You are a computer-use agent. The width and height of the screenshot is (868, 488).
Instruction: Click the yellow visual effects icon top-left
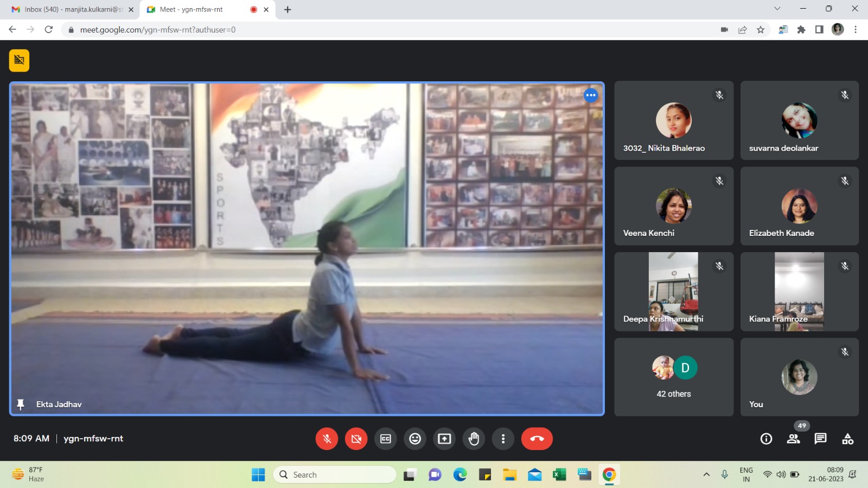pos(19,60)
